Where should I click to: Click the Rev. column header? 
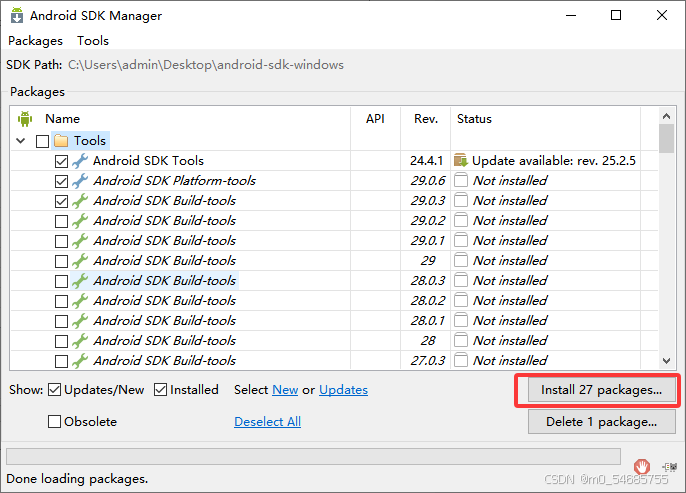pos(426,119)
